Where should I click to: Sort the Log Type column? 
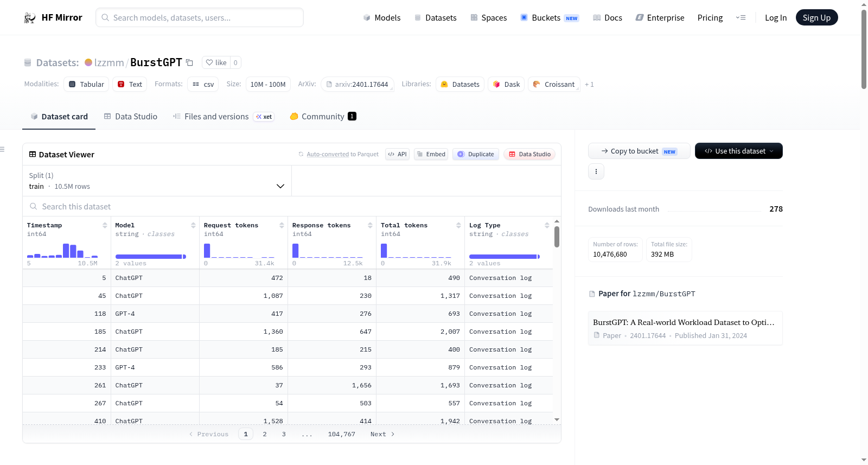coord(547,225)
